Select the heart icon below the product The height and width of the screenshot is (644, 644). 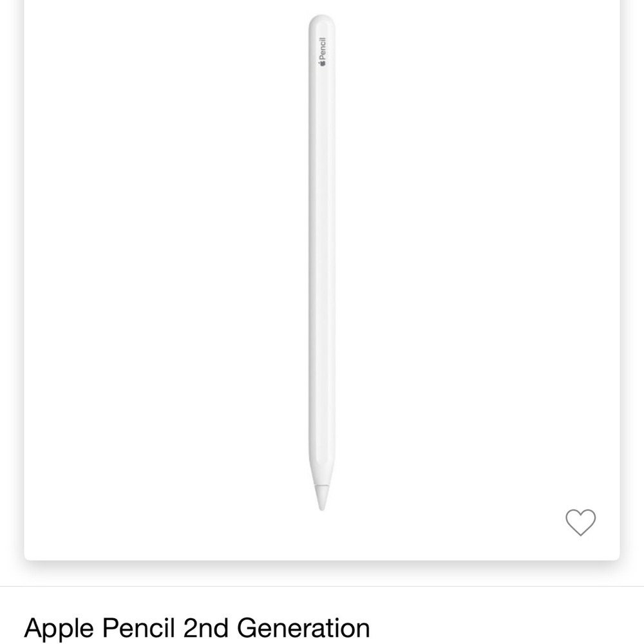(580, 523)
